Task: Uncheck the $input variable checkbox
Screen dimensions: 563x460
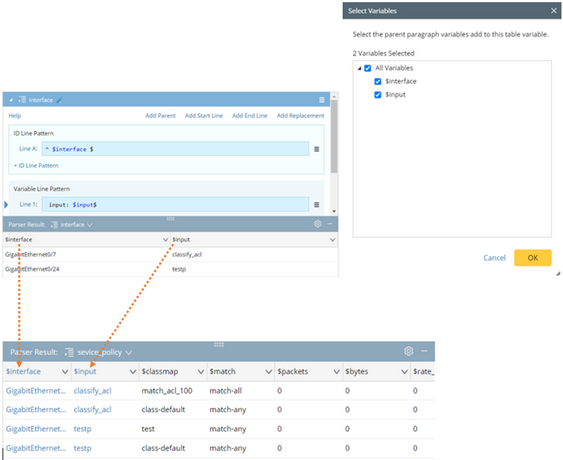Action: pos(378,95)
